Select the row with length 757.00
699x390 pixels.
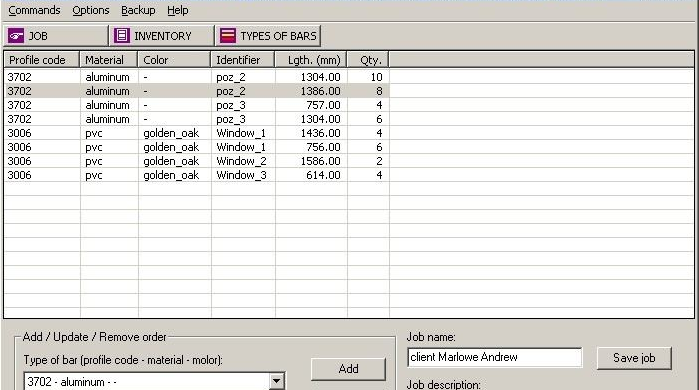point(196,105)
